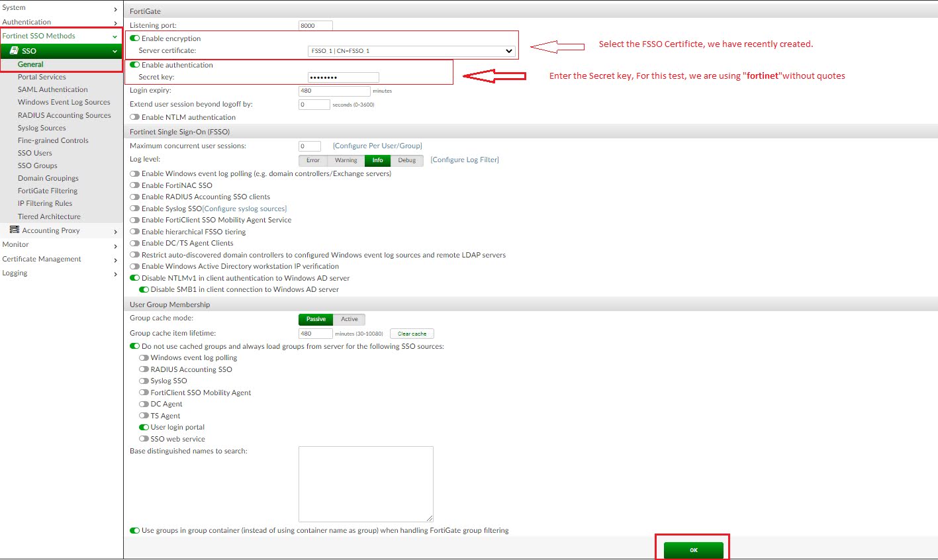The image size is (938, 560).
Task: Open Configure Per User/Group link
Action: tap(377, 146)
